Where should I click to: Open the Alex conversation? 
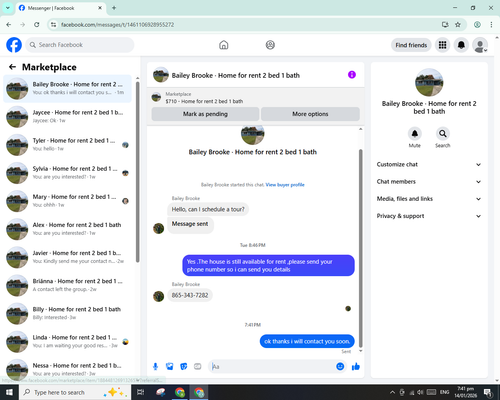(68, 229)
